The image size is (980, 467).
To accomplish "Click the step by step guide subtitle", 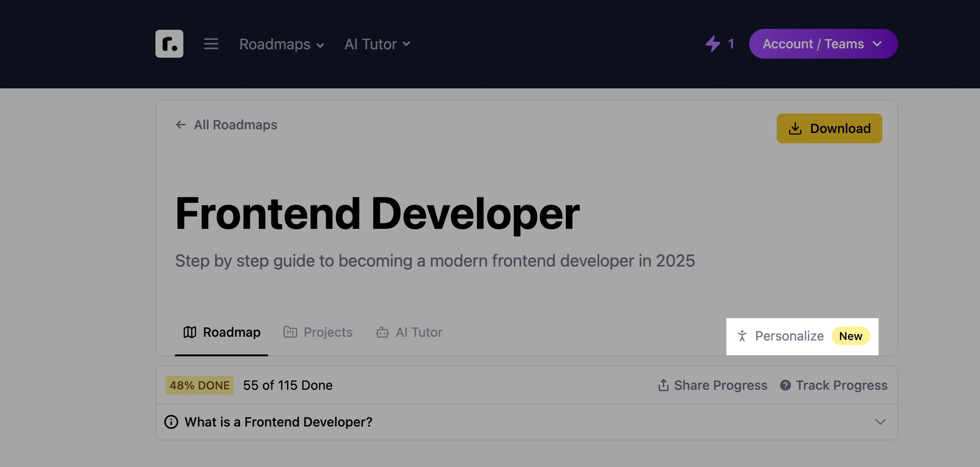I will pos(435,261).
